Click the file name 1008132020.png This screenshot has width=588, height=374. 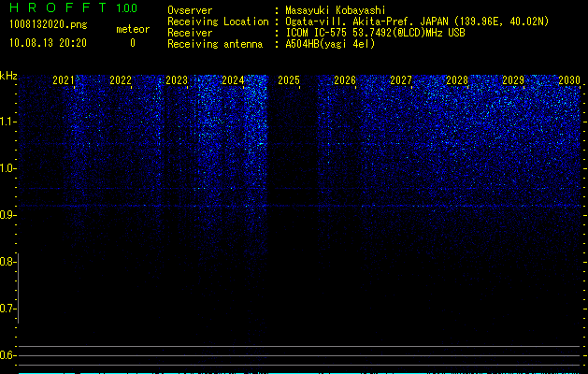[48, 25]
